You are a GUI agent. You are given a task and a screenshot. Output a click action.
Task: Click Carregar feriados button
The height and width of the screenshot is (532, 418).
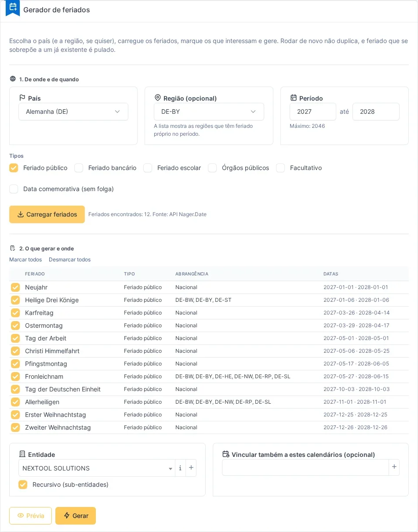pos(47,214)
